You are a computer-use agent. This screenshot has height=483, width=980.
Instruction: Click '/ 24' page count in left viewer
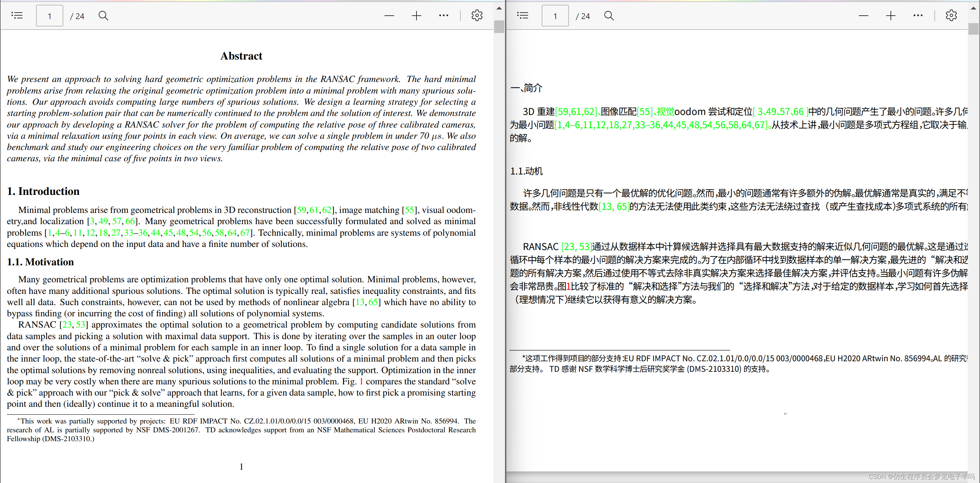(77, 16)
